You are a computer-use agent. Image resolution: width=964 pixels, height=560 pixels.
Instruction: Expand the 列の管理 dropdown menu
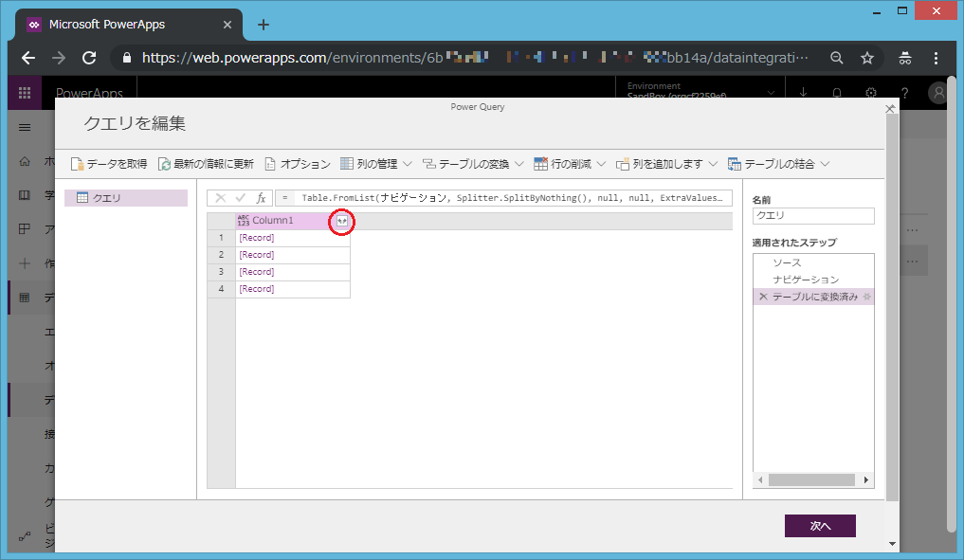[x=376, y=164]
